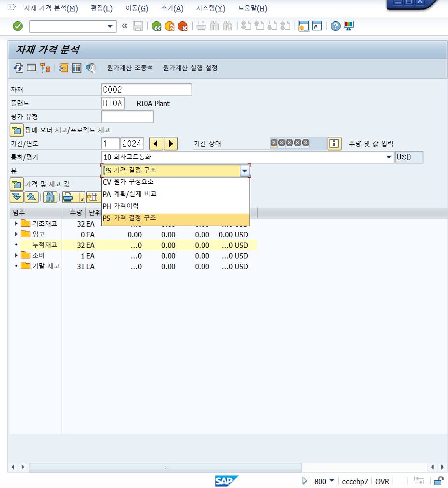Image resolution: width=448 pixels, height=488 pixels.
Task: Expand the 입고 tree node
Action: click(16, 234)
